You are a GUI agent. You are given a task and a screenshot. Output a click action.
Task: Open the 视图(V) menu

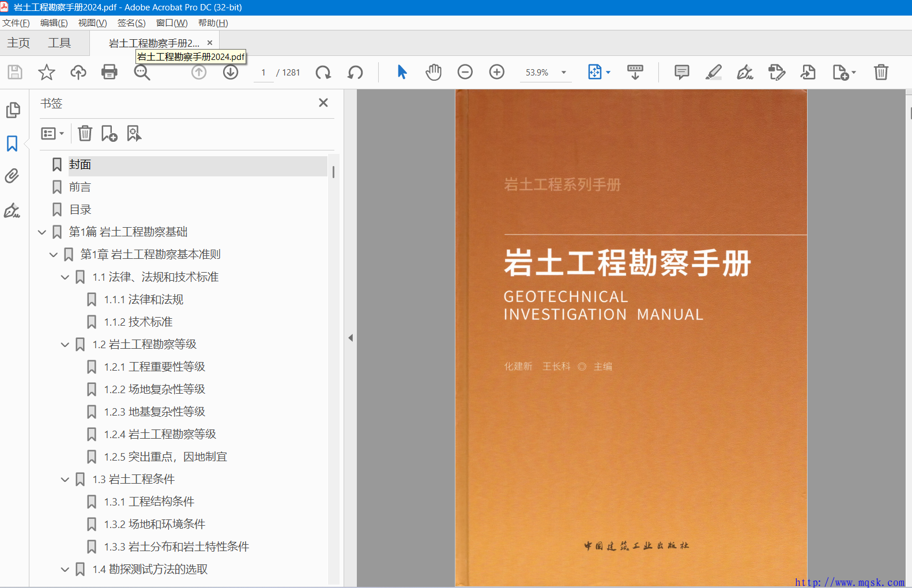(x=92, y=23)
